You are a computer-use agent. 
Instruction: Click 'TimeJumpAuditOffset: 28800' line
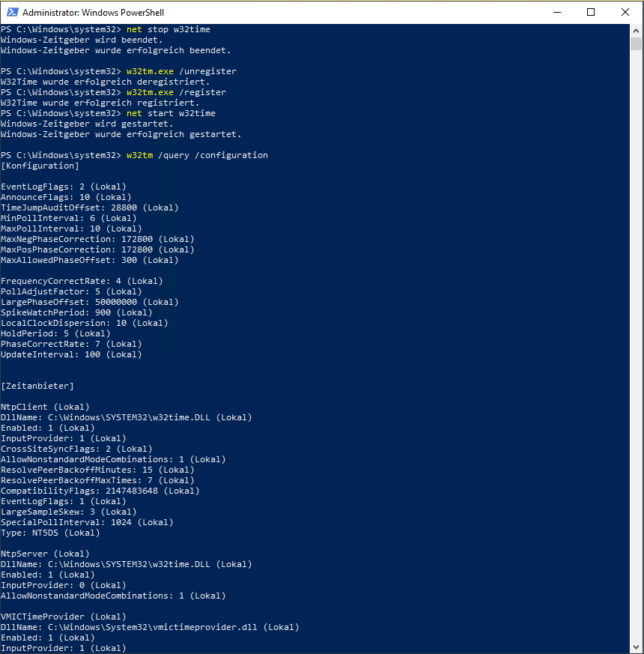click(x=90, y=208)
